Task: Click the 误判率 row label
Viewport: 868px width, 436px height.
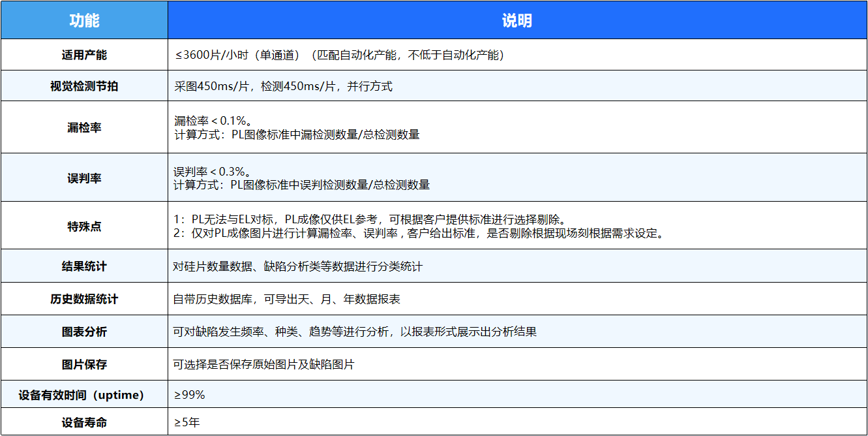Action: point(84,178)
